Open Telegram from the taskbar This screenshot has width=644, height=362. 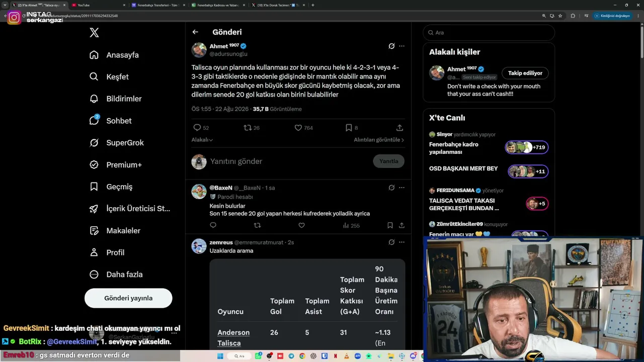[291, 356]
